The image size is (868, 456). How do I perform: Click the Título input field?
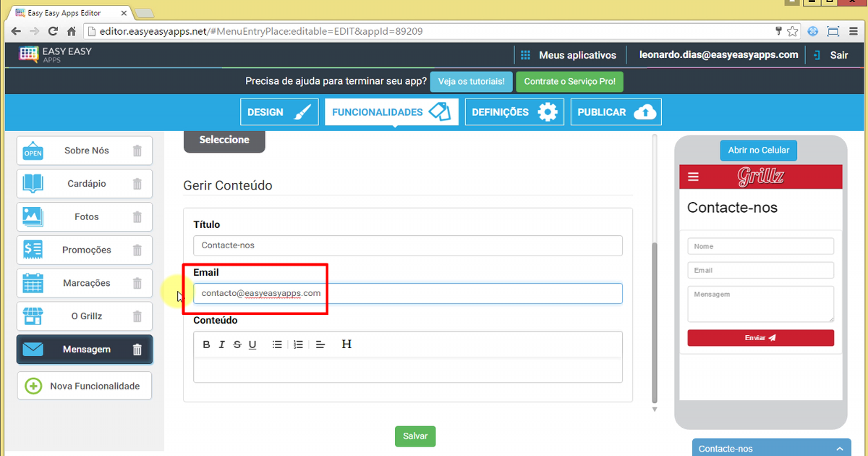tap(407, 245)
